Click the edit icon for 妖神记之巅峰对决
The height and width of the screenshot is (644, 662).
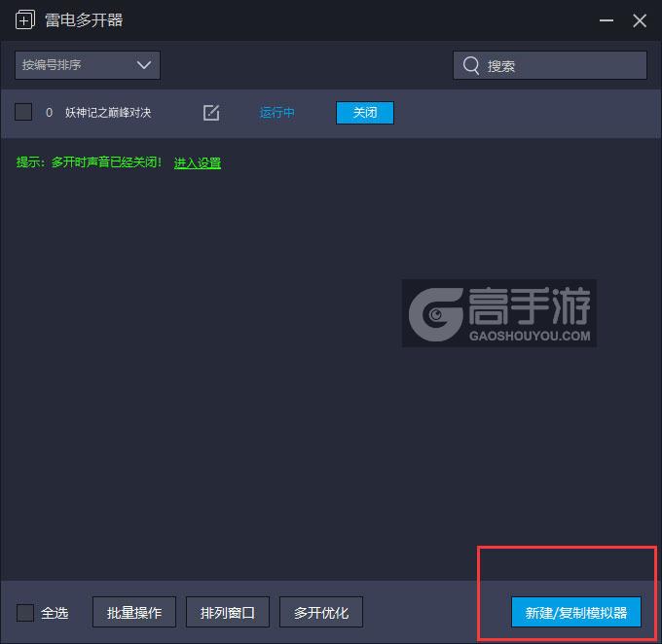[x=211, y=113]
